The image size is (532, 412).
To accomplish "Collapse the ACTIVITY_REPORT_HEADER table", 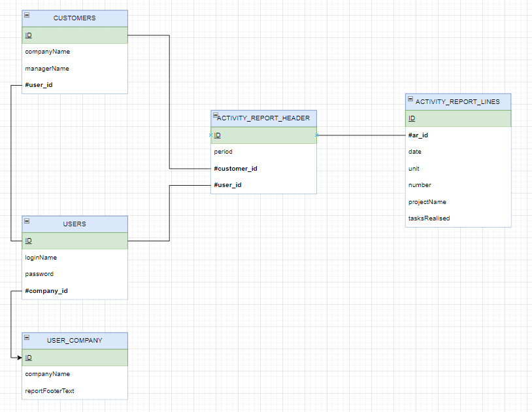I will (214, 114).
